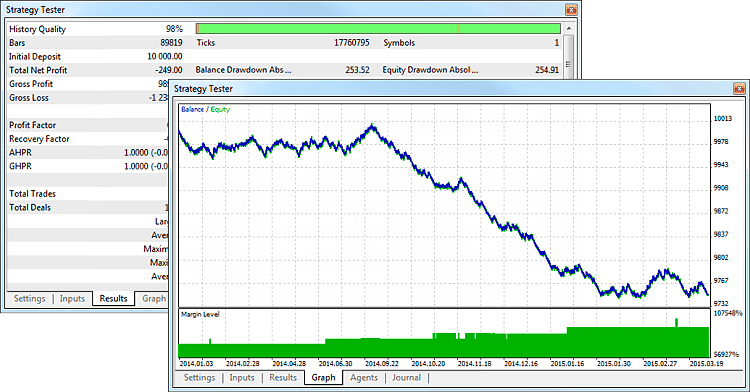Screen dimensions: 750x392
Task: Switch to the Agents tab
Action: (x=364, y=378)
